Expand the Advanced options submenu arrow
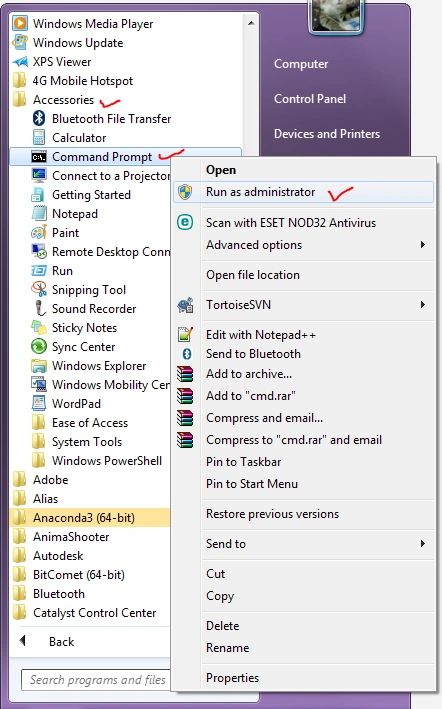Image resolution: width=442 pixels, height=709 pixels. (423, 245)
